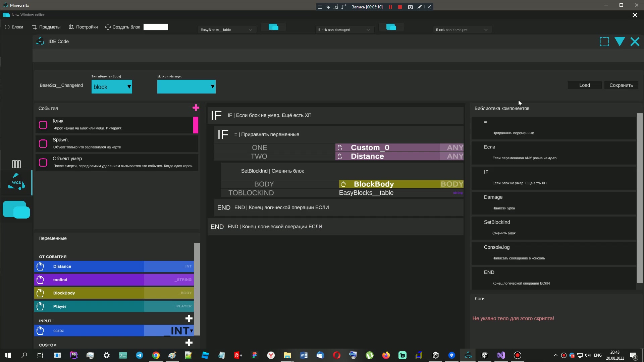The image size is (644, 362).
Task: Toggle the Объект умер event checkbox
Action: pos(43,163)
